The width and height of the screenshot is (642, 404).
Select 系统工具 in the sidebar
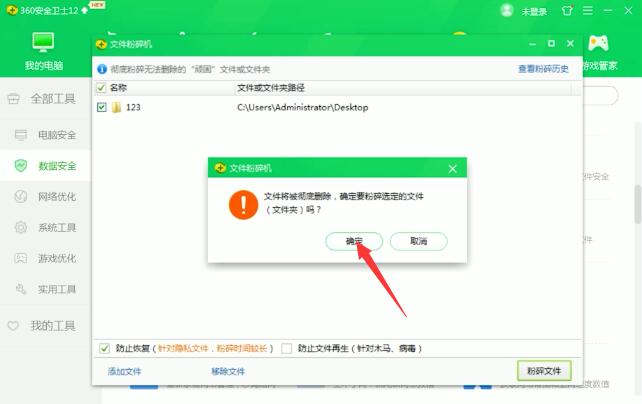click(x=45, y=228)
